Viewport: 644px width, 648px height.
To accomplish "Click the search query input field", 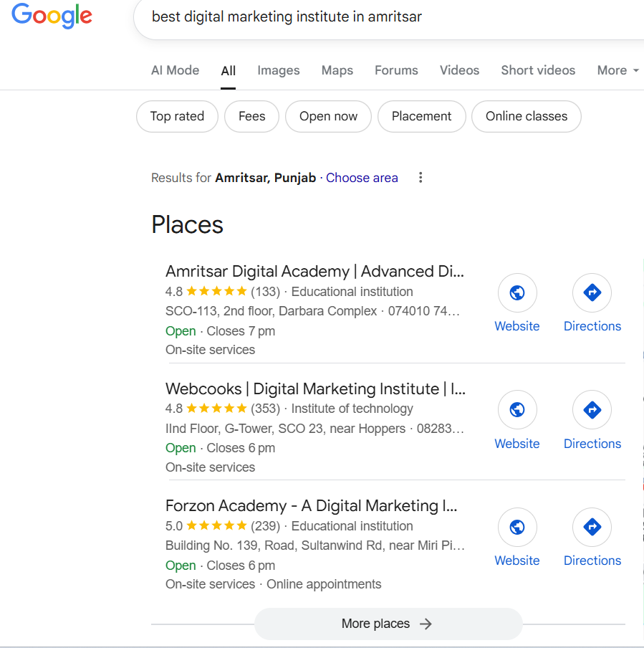I will [x=388, y=17].
